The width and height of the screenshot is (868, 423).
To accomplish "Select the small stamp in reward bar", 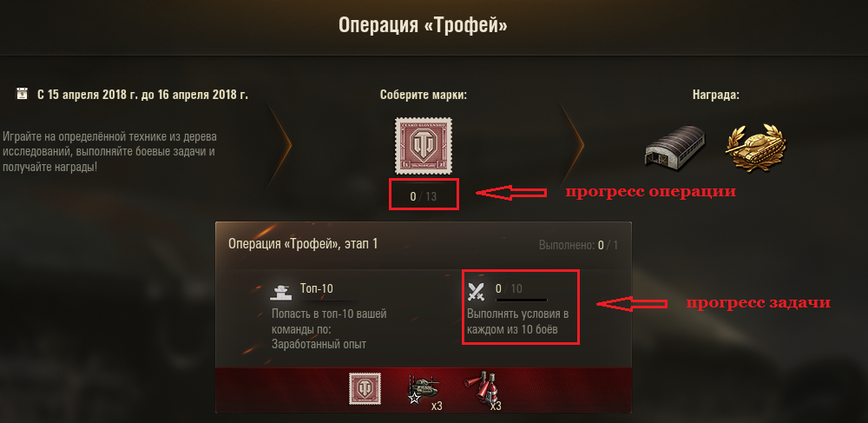I will [361, 388].
